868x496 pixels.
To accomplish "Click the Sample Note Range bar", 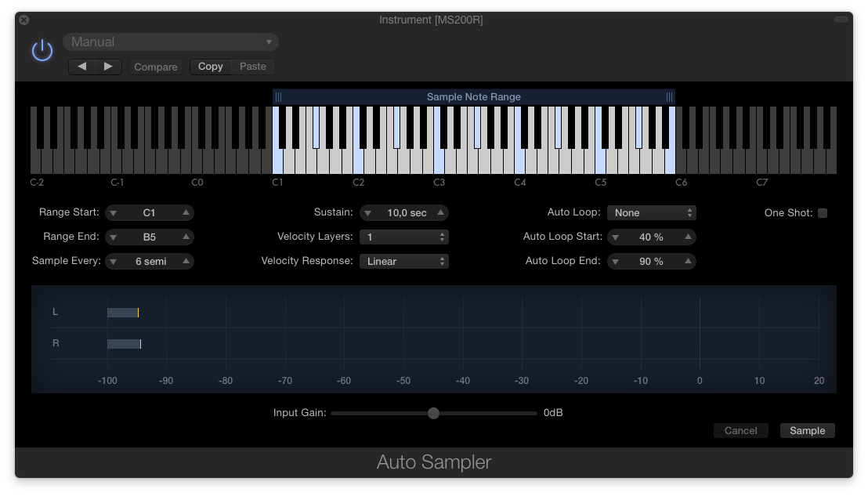I will pyautogui.click(x=474, y=97).
